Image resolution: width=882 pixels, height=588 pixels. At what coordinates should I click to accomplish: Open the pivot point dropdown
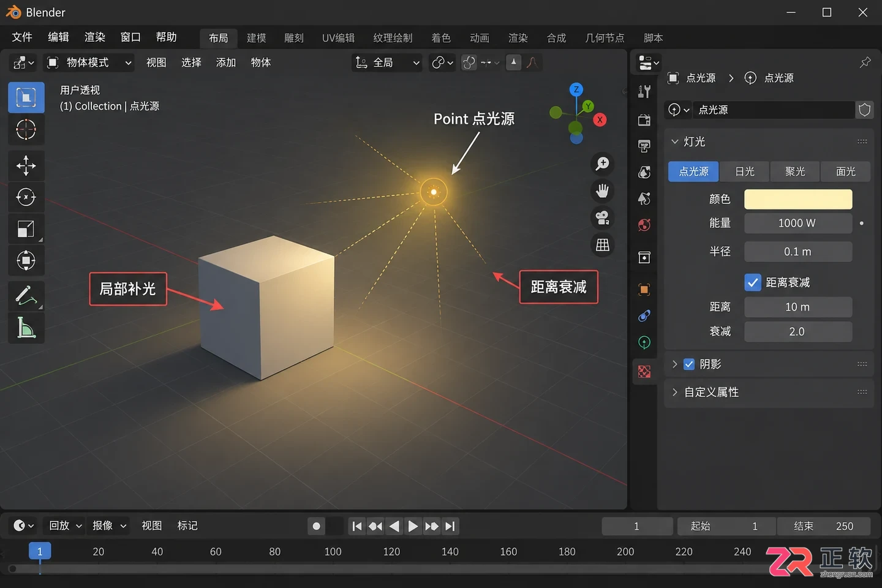click(x=442, y=62)
